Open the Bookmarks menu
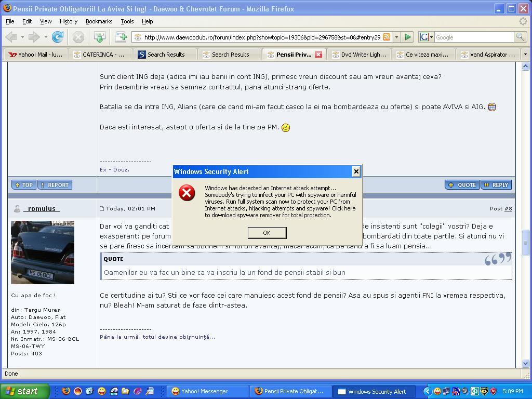The height and width of the screenshot is (399, 532). click(x=99, y=21)
